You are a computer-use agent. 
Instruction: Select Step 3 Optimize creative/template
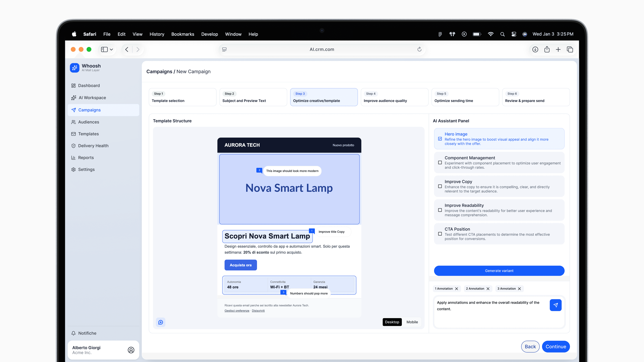[x=324, y=97]
